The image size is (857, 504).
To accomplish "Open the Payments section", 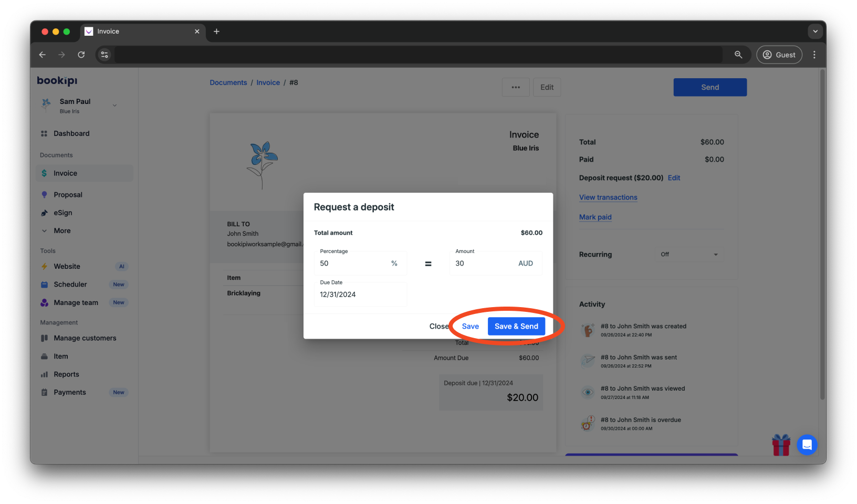I will click(x=69, y=392).
